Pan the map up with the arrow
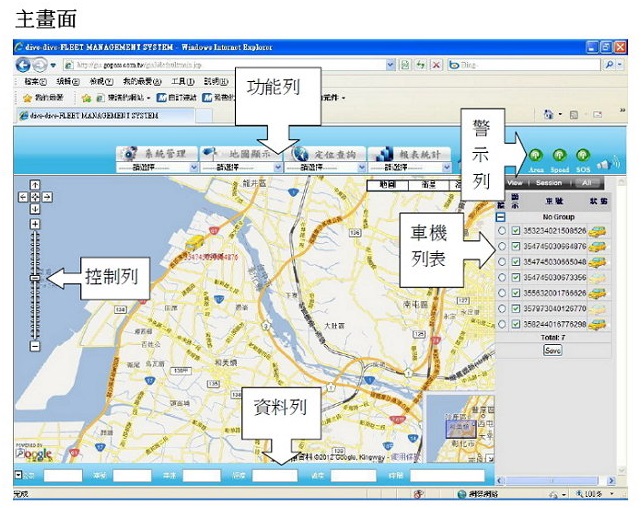 coord(35,185)
